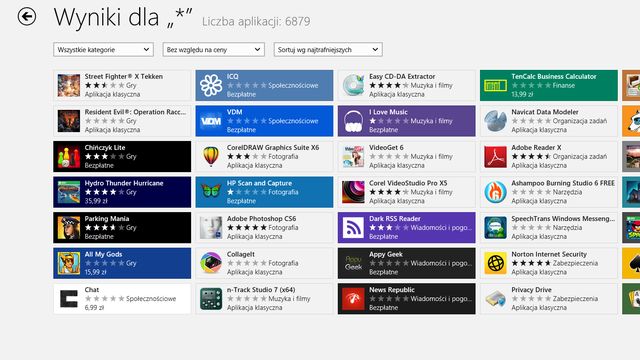Click the Resident Evil app icon
Viewport: 640px width, 360px height.
point(69,121)
